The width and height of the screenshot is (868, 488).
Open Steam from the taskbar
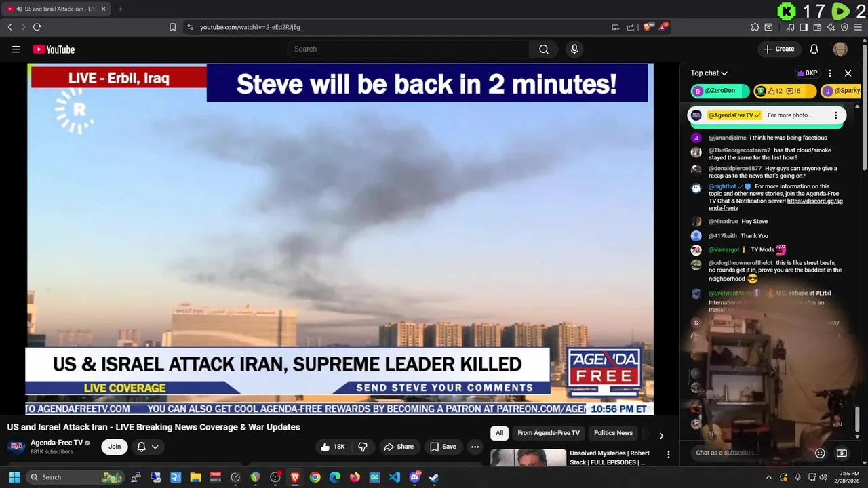pos(434,477)
